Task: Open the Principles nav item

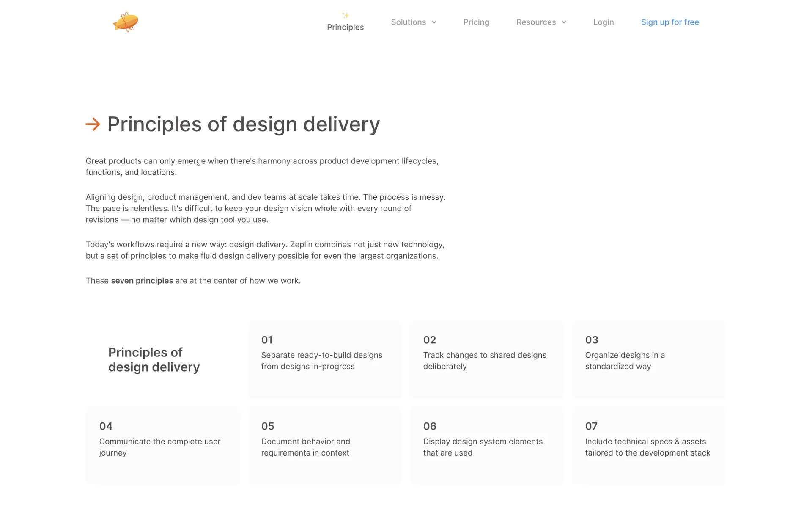Action: [345, 27]
